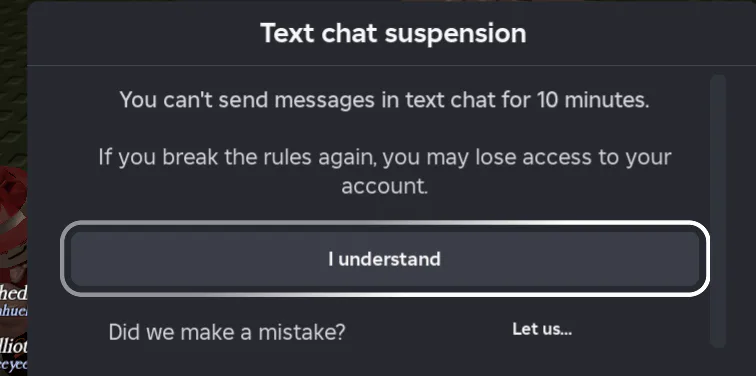Click the partial "lliot" player name at left edge

[x=14, y=346]
